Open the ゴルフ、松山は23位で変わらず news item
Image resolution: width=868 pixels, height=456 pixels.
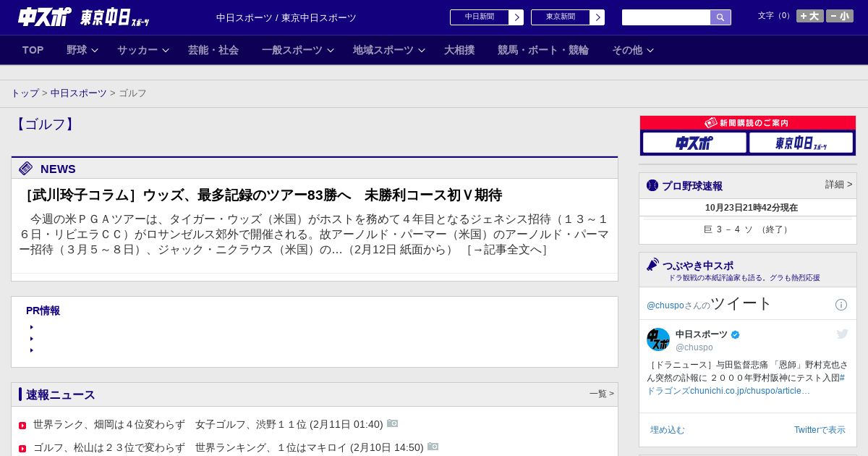[228, 447]
